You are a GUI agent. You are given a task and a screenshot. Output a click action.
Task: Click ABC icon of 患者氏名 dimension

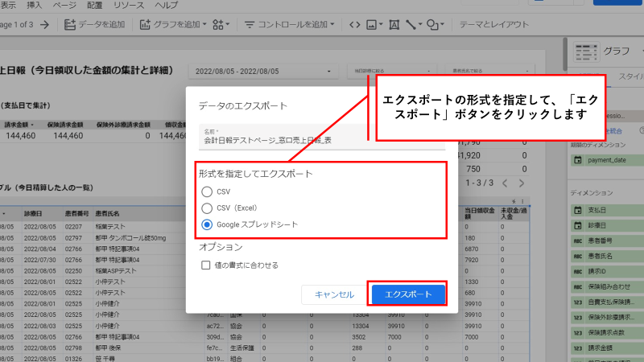(x=578, y=256)
